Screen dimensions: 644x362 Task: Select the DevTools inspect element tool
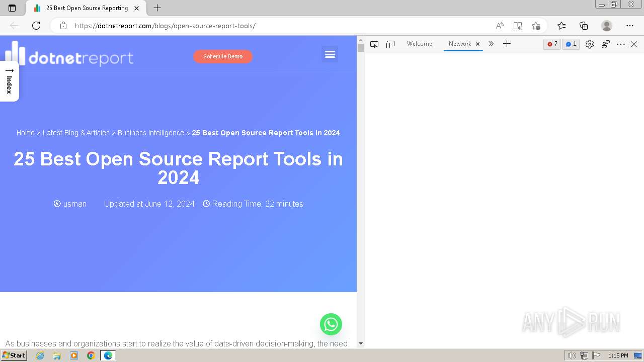(374, 44)
